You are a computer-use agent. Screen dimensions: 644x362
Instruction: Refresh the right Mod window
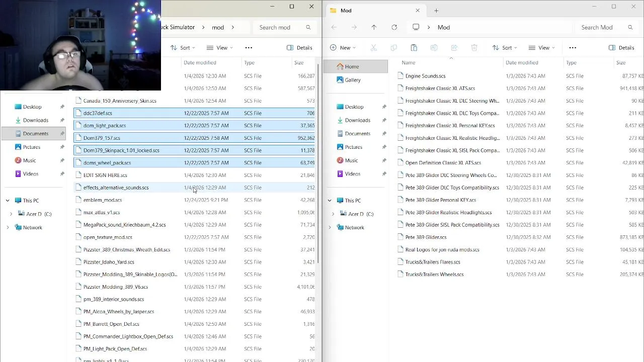394,27
